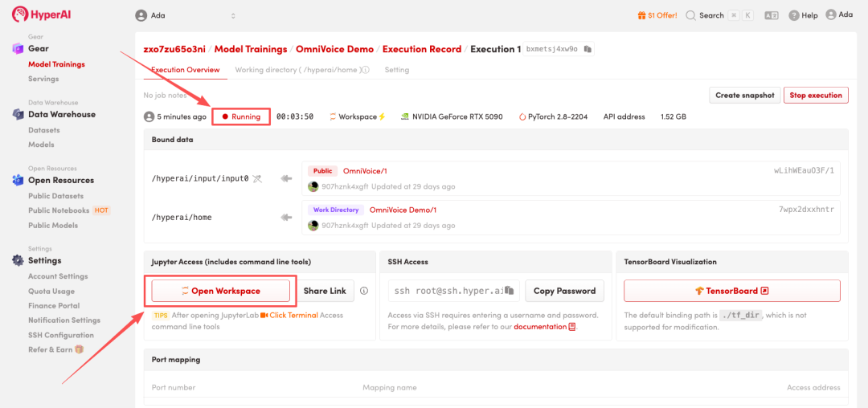Click the HyperAI logo
This screenshot has width=868, height=408.
[x=42, y=14]
